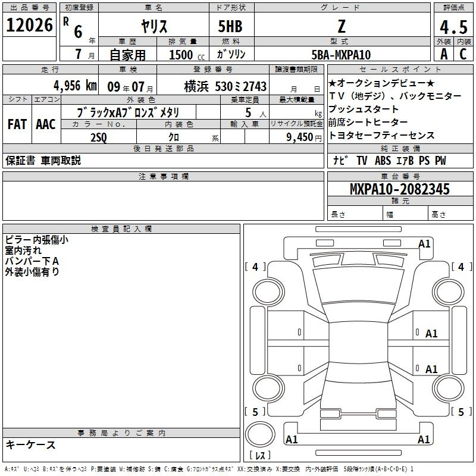Click the A1 mark at rear bumper right
Viewport: 476px width, 476px height.
coord(424,440)
